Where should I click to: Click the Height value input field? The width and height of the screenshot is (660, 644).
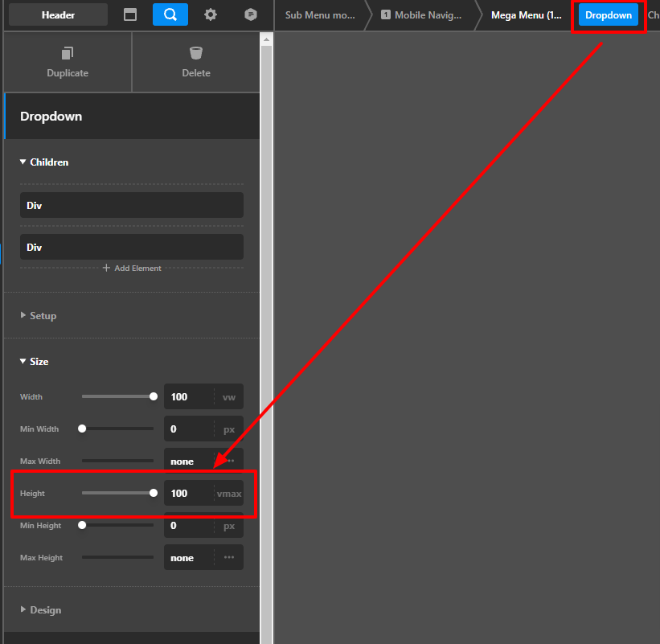click(x=188, y=494)
